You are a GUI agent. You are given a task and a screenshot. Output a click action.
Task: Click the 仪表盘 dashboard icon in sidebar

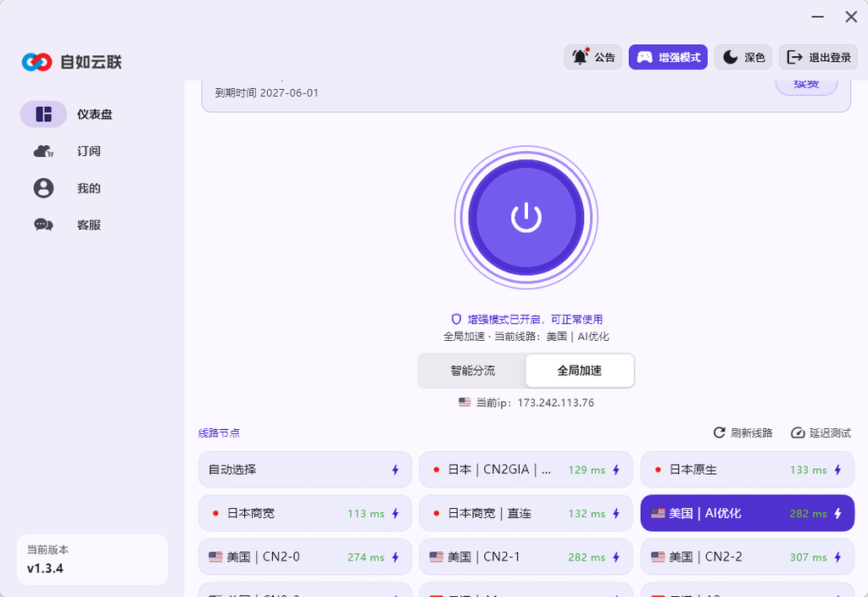(x=44, y=114)
